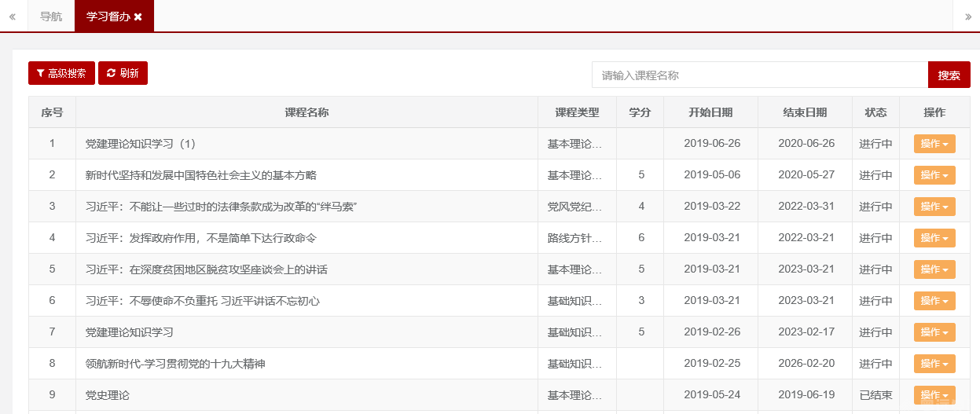This screenshot has width=980, height=414.
Task: Select row 7 course 党建理论知识学习
Action: (130, 332)
